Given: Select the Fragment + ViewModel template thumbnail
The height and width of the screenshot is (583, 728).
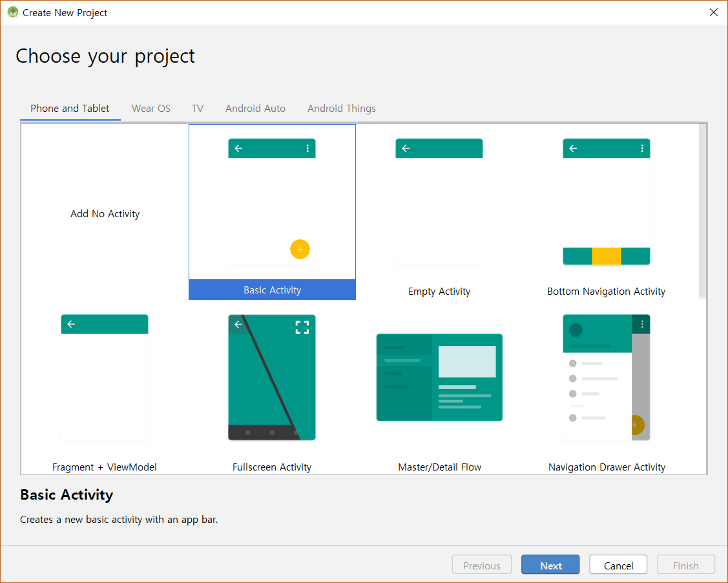Looking at the screenshot, I should (x=105, y=377).
